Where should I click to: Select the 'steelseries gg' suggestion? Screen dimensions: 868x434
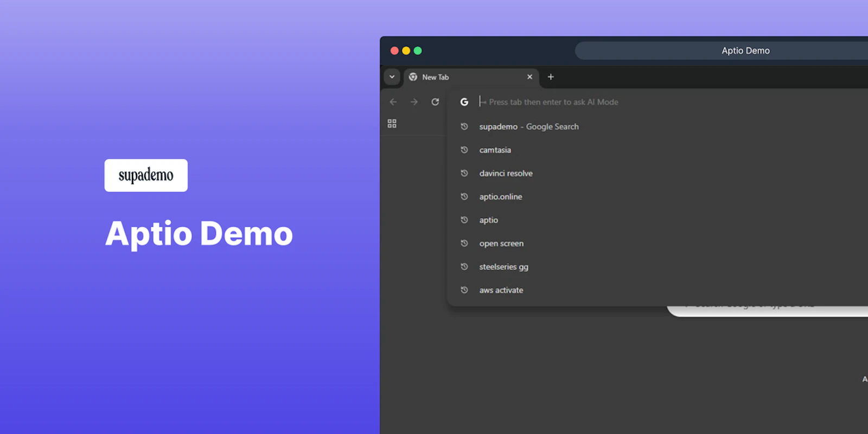tap(658, 266)
